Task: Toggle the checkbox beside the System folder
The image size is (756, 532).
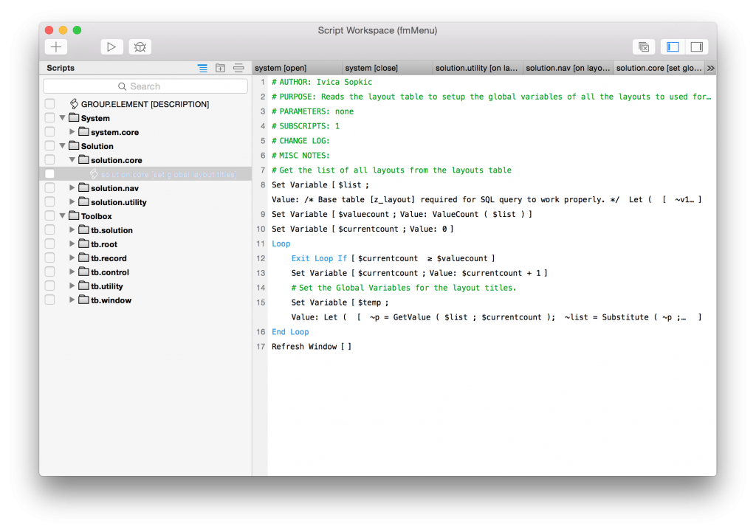Action: (x=49, y=117)
